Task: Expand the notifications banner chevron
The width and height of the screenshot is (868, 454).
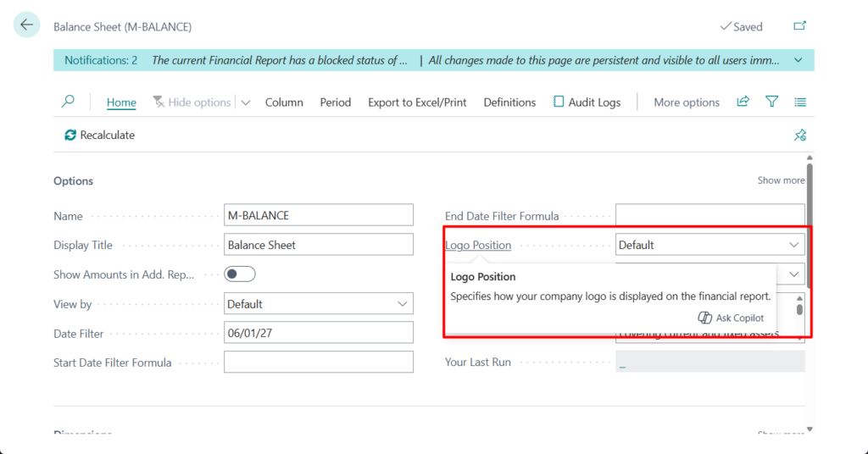Action: click(798, 60)
